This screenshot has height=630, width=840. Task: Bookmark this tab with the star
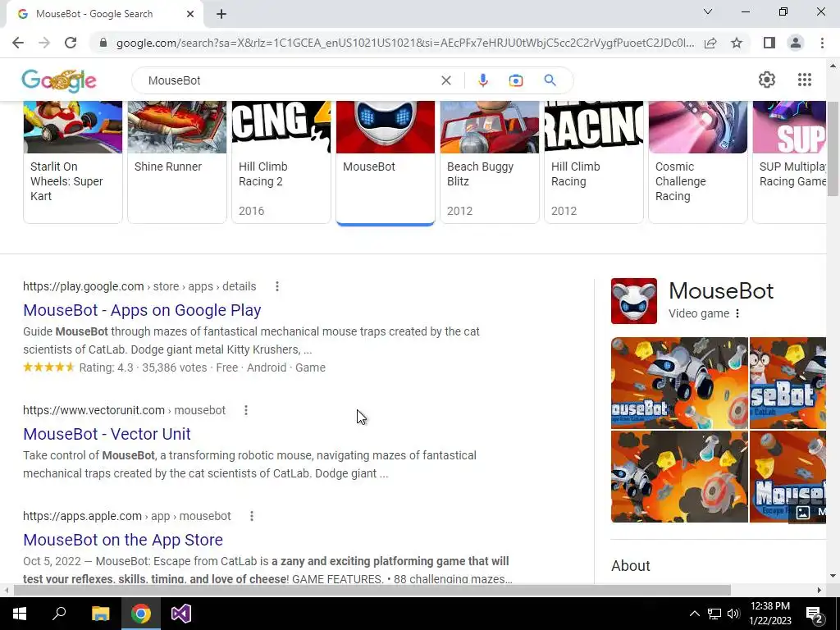point(737,43)
